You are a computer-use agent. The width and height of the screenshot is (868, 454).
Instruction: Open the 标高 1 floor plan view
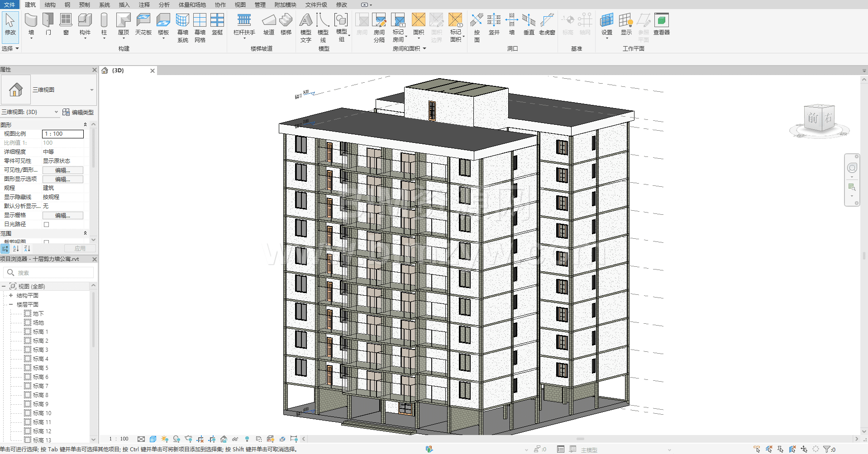click(x=40, y=331)
